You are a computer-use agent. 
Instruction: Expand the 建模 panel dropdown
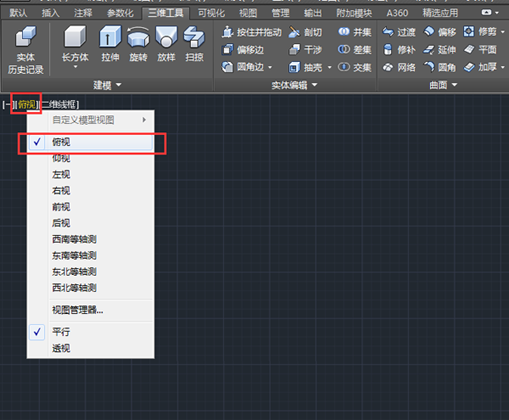point(108,85)
